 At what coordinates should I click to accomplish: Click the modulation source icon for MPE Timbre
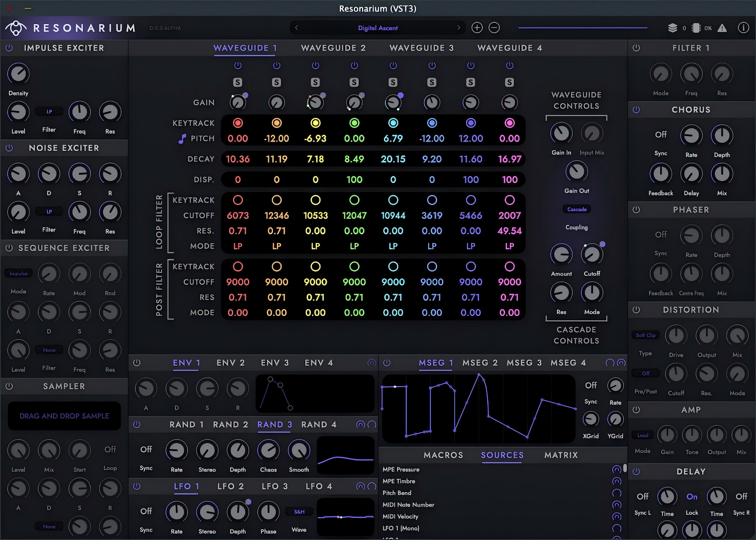pos(617,481)
